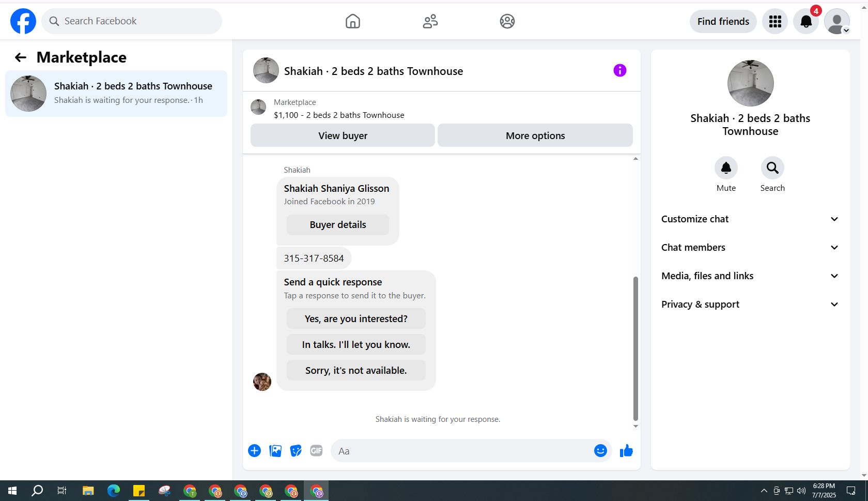Image resolution: width=868 pixels, height=501 pixels.
Task: Click More options button
Action: coord(535,135)
